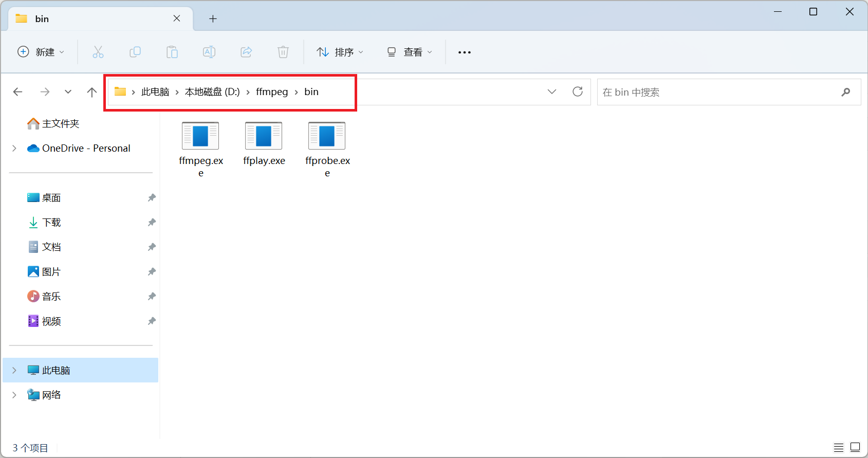Image resolution: width=868 pixels, height=458 pixels.
Task: Select bin in the address path
Action: pyautogui.click(x=311, y=92)
